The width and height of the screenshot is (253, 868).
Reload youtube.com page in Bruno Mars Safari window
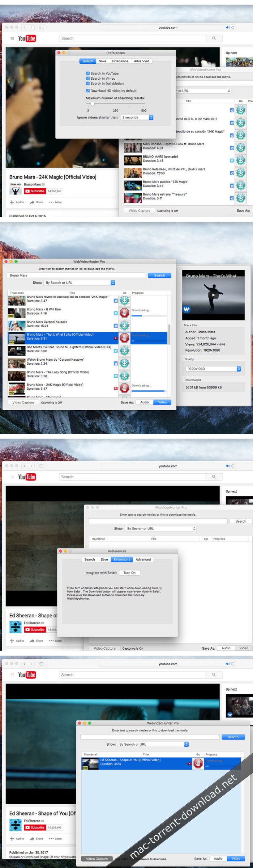click(233, 27)
